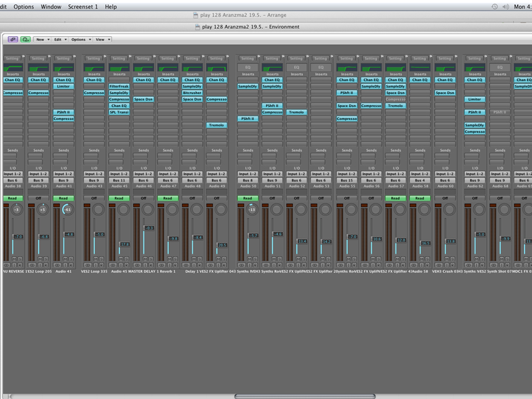Click the pan knob on Audio 38 channel
This screenshot has height=399, width=532.
(16, 210)
